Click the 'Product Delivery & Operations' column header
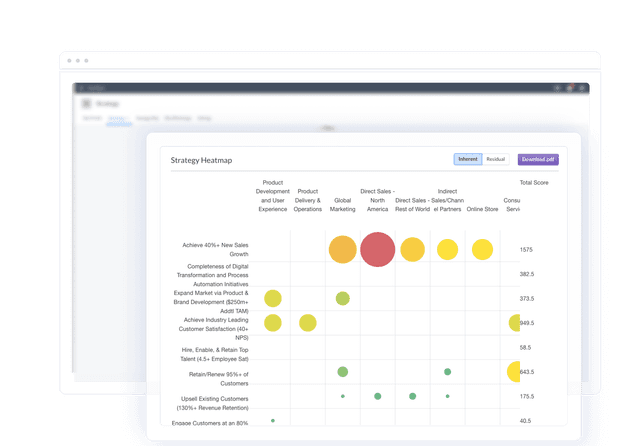Screen dimensions: 640x446 pos(308,200)
